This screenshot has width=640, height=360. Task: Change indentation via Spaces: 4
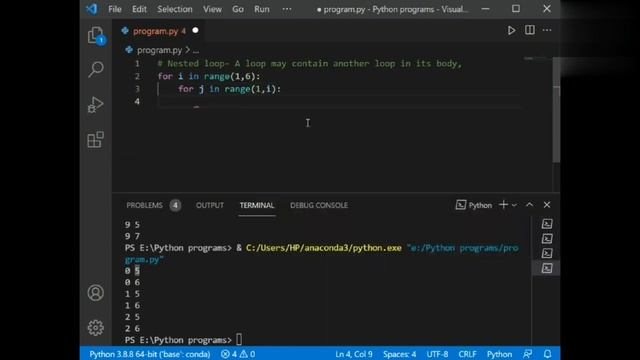400,354
